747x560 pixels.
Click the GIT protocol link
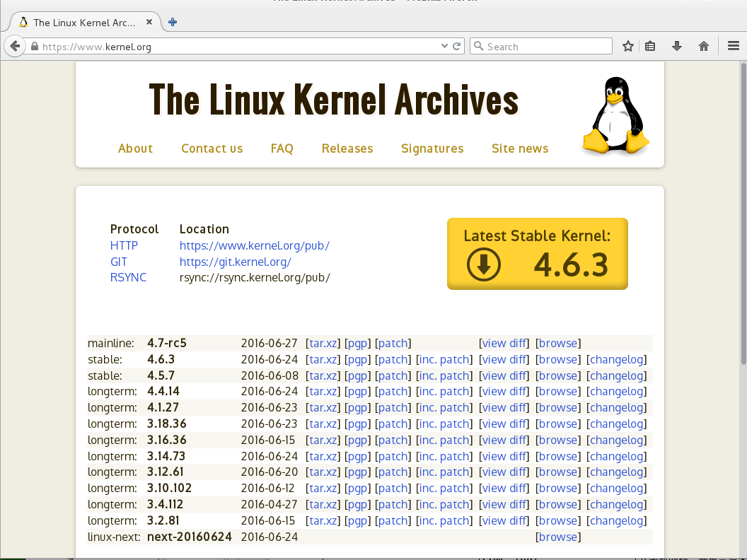coord(119,262)
